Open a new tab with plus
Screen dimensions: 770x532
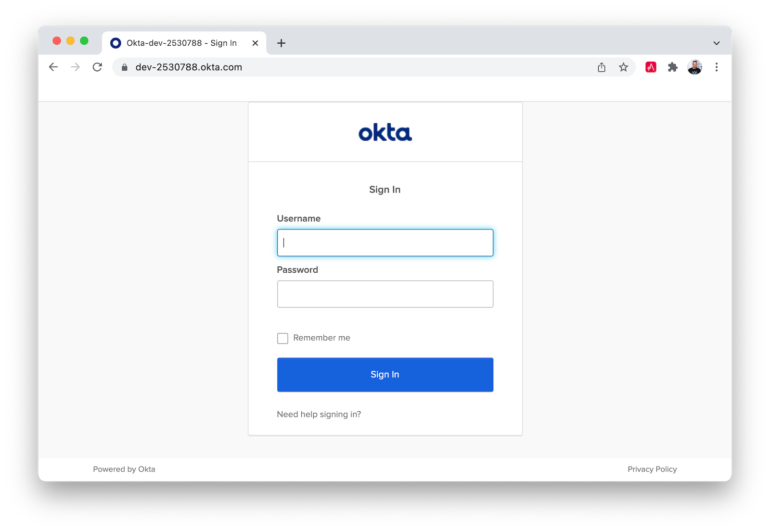click(282, 43)
